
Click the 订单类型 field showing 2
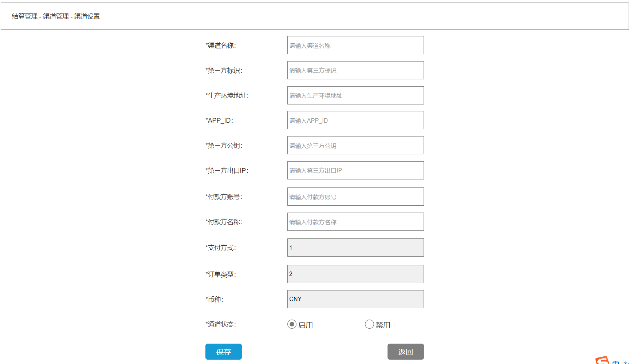click(355, 274)
